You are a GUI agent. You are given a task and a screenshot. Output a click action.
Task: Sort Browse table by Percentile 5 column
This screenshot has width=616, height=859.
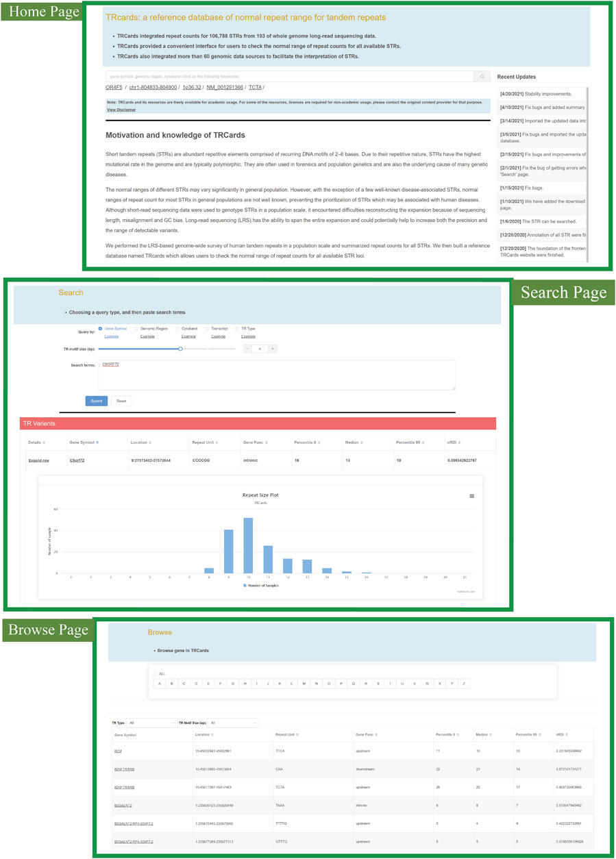tap(458, 734)
